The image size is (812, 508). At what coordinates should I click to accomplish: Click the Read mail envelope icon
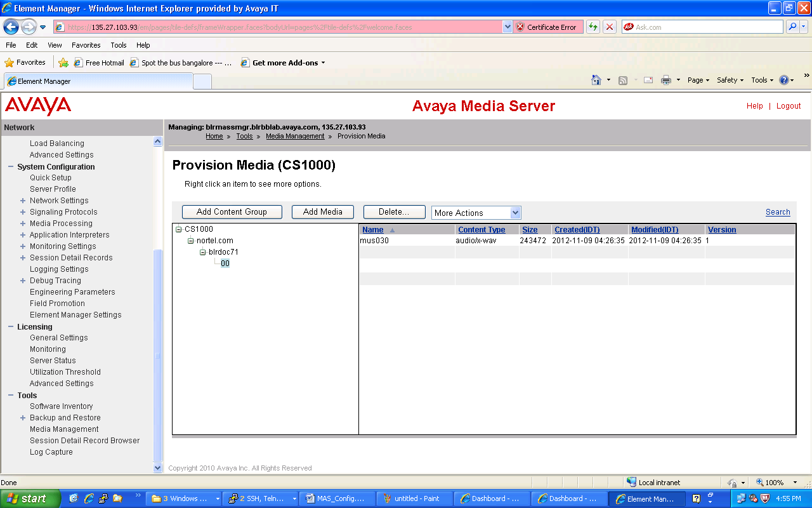648,80
